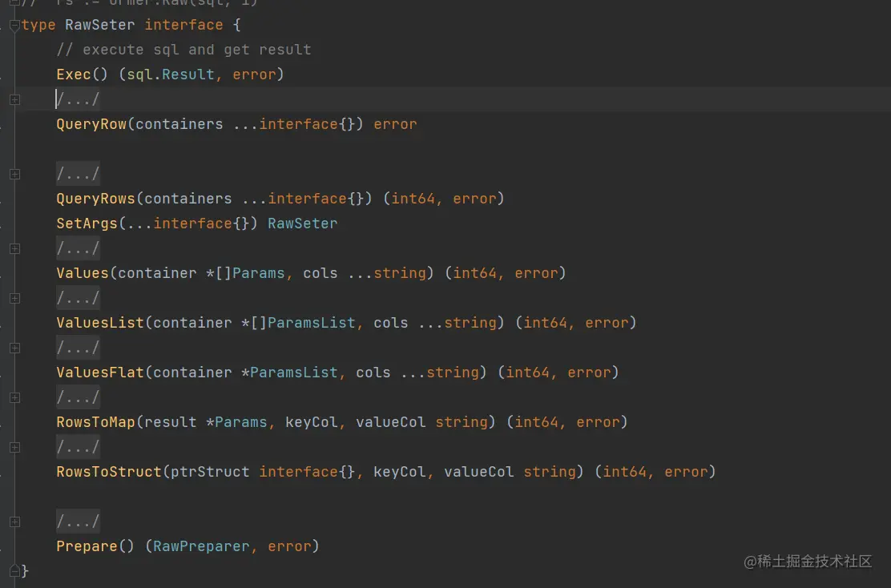Viewport: 891px width, 588px height.
Task: Click keyCol parameter in RowsToMap
Action: point(312,423)
